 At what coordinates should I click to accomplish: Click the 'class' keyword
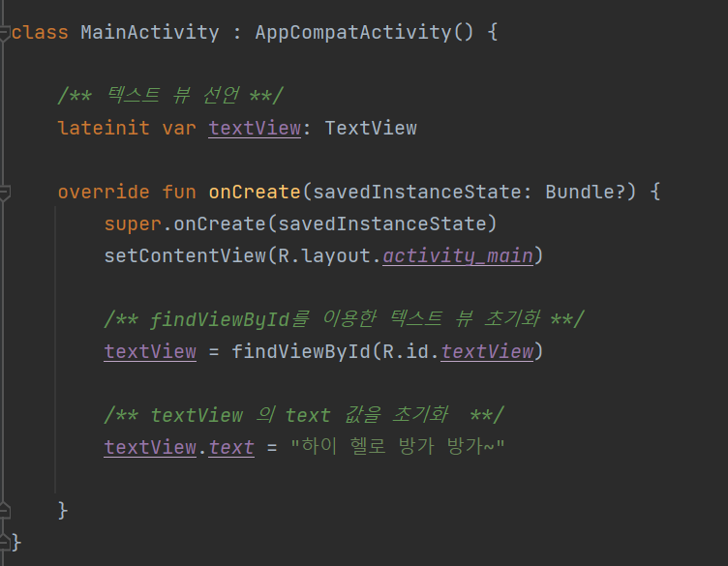40,33
